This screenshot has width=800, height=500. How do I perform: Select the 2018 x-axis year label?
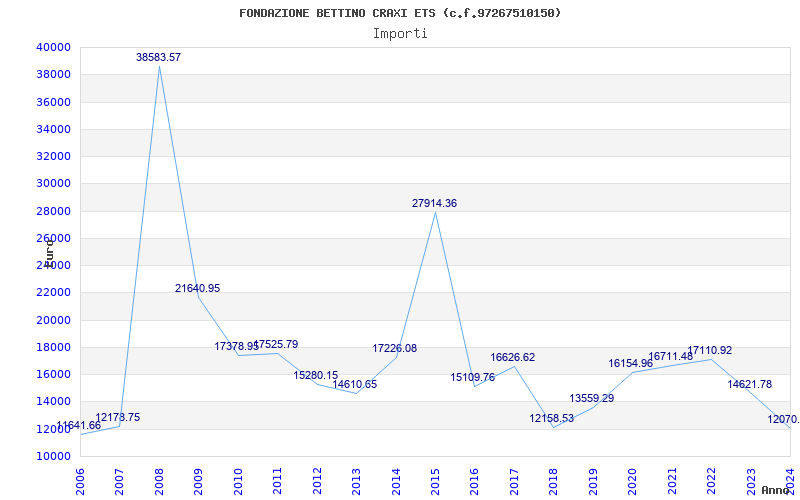[554, 481]
